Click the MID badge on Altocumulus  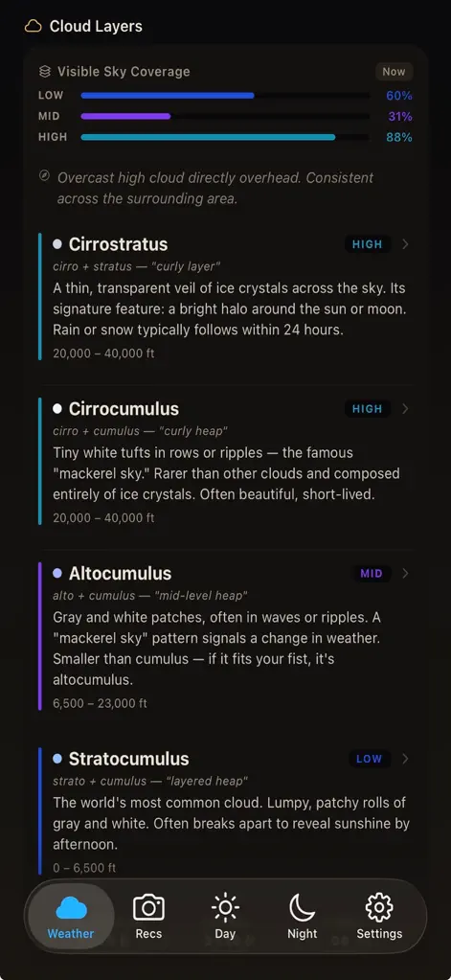coord(372,573)
